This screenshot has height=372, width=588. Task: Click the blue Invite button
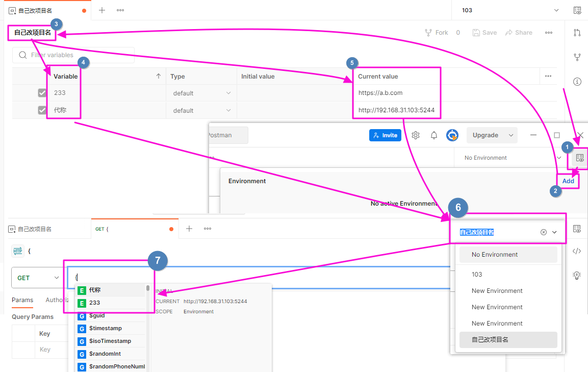coord(385,135)
